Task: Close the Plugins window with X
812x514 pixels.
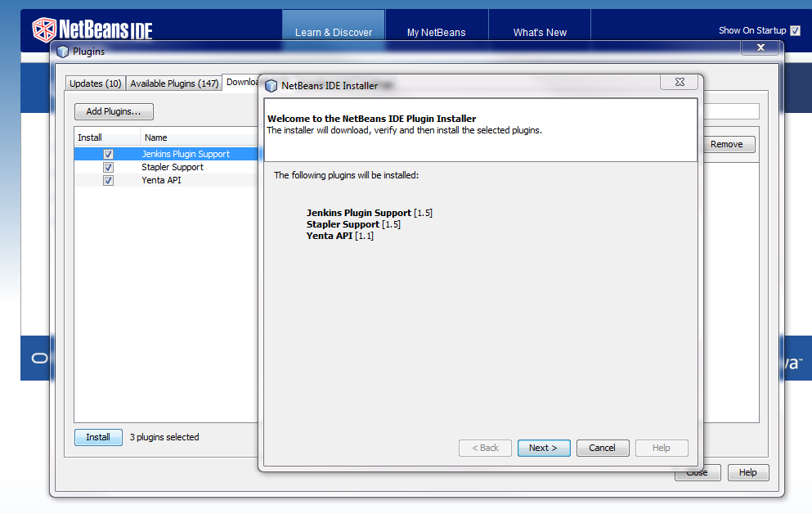Action: coord(760,47)
